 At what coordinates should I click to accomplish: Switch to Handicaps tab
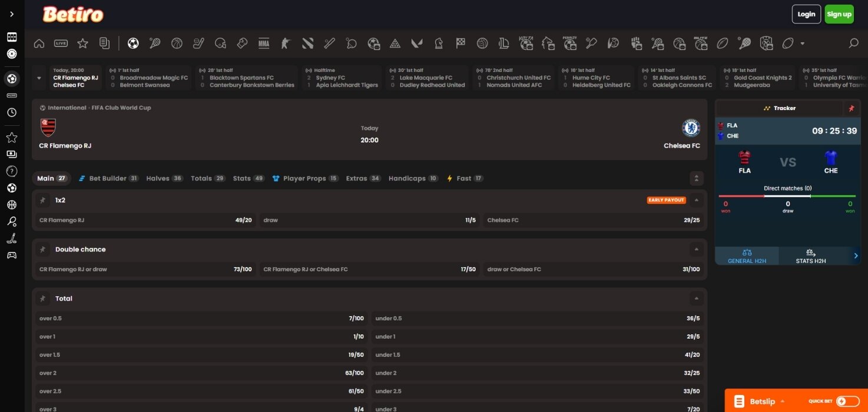413,178
